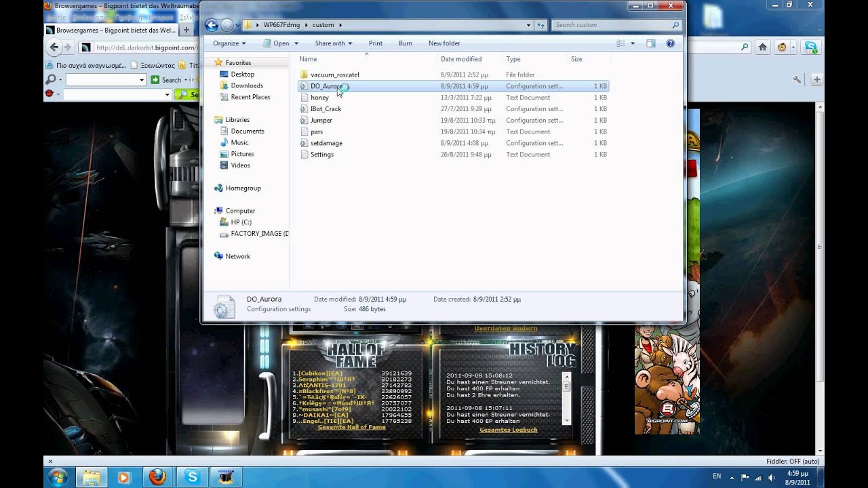This screenshot has height=488, width=868.
Task: Open Documents library
Action: (x=247, y=131)
